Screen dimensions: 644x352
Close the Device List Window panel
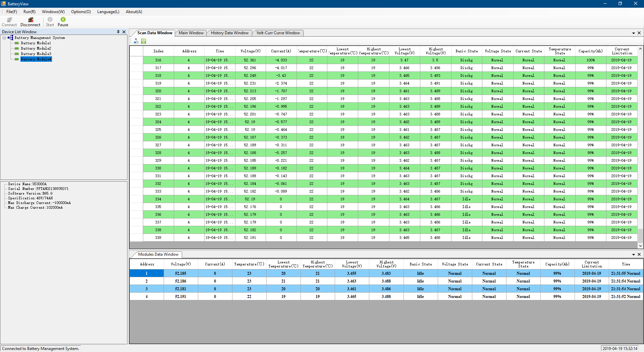click(124, 32)
